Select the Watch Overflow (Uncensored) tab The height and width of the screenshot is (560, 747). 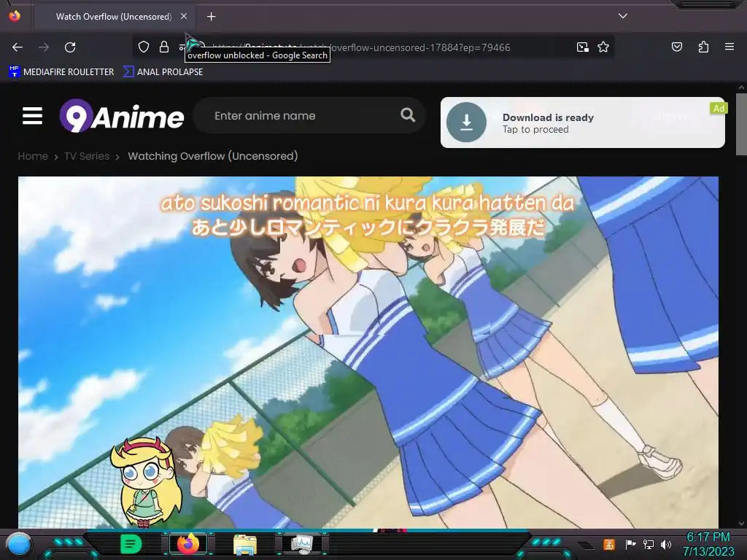113,17
